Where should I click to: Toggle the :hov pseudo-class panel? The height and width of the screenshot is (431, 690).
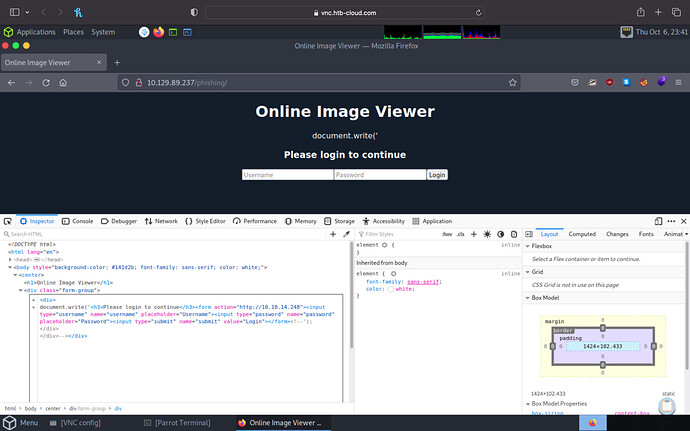pyautogui.click(x=447, y=234)
